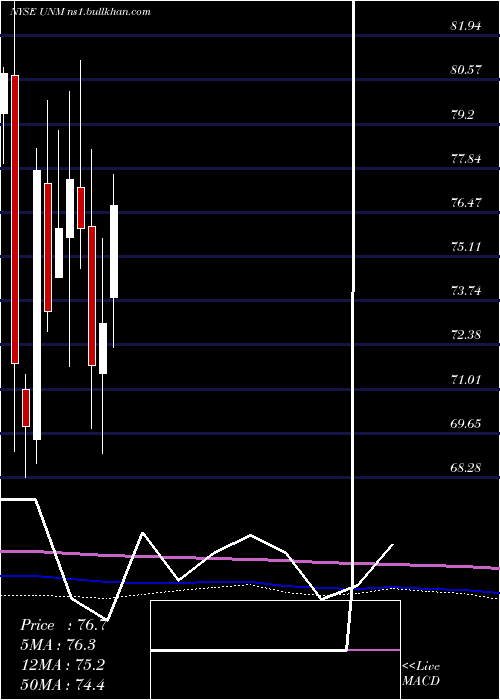Select the 76.47 price axis label
This screenshot has width=500, height=700.
tap(466, 202)
